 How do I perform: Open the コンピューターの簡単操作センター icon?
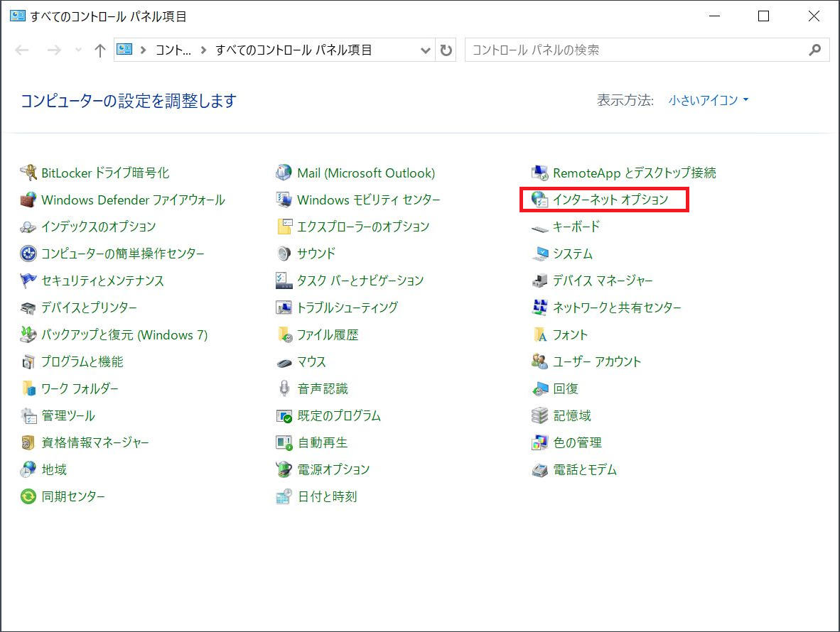coord(28,254)
